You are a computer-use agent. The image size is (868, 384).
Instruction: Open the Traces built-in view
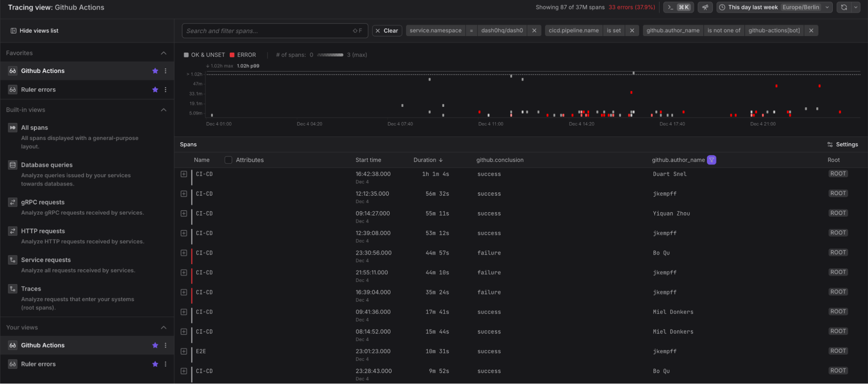pyautogui.click(x=31, y=289)
